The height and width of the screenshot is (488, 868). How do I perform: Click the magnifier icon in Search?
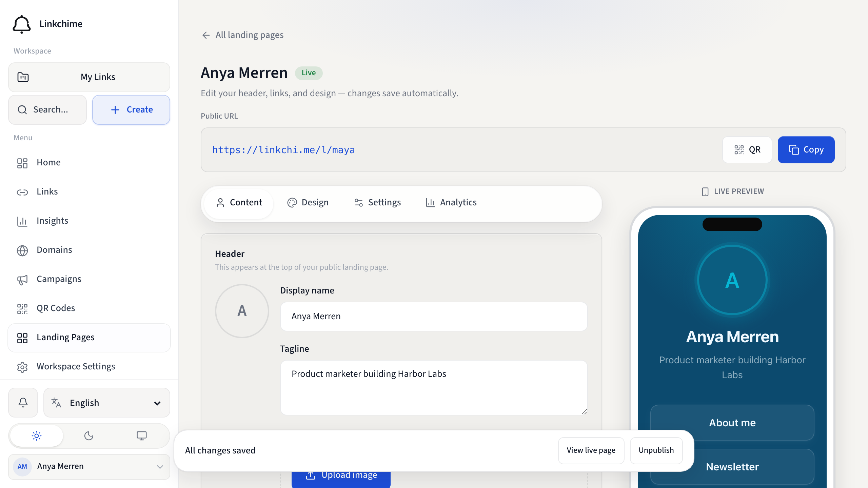22,110
